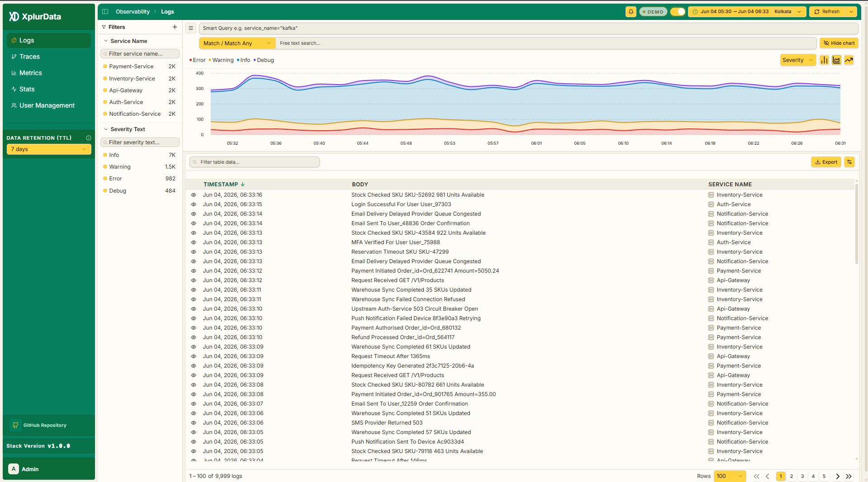The height and width of the screenshot is (482, 868).
Task: View details of Reservation Timeout SKU-47299 log
Action: point(194,252)
